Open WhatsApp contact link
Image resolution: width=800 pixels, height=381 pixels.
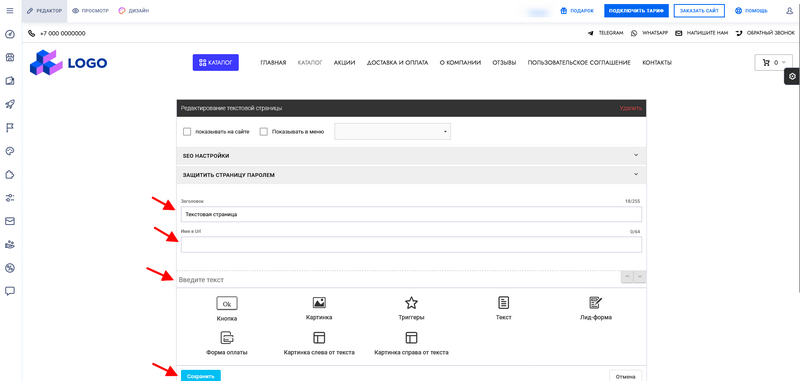click(x=649, y=33)
